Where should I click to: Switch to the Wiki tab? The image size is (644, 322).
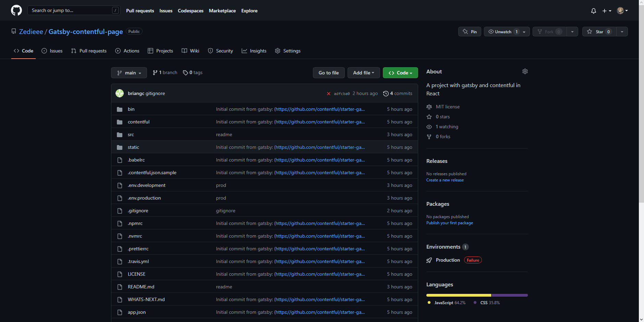(190, 51)
